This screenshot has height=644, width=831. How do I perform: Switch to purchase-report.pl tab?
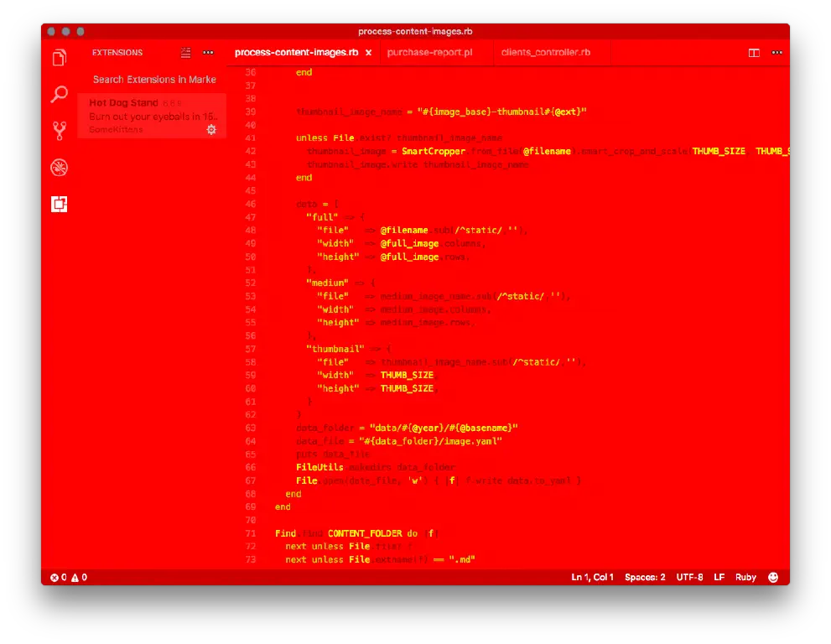coord(430,53)
